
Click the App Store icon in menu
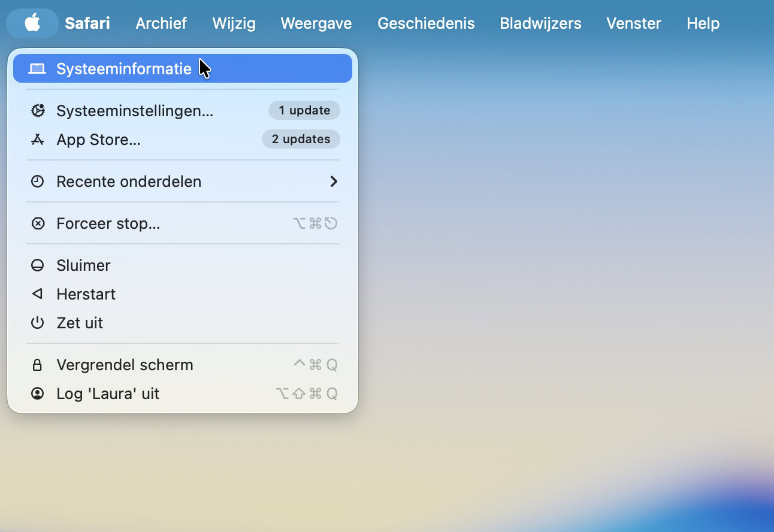[x=38, y=140]
